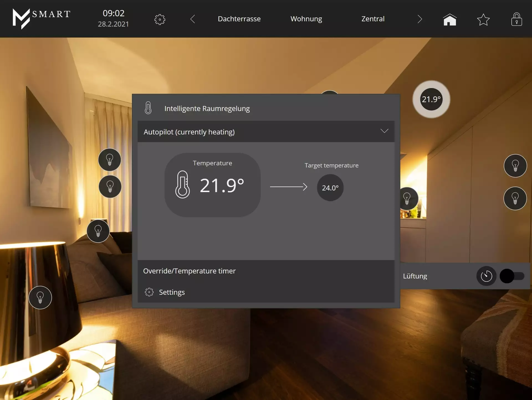Click the MSMART logo
Image resolution: width=532 pixels, height=400 pixels.
(42, 18)
